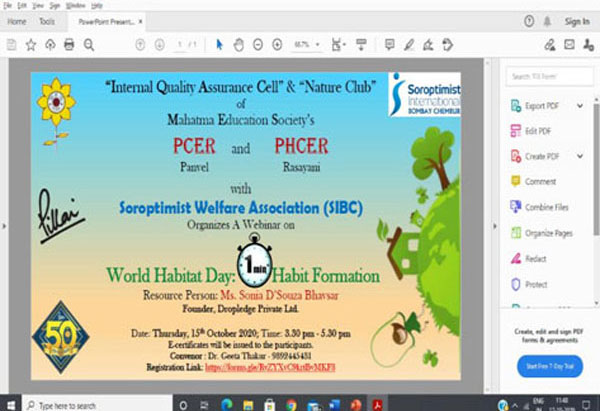Go to next page arrow

point(160,45)
